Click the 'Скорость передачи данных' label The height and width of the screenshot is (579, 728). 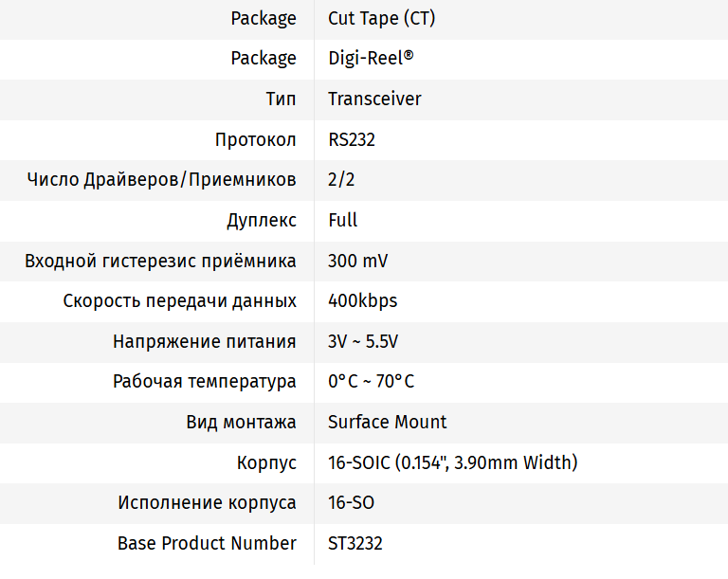(179, 301)
